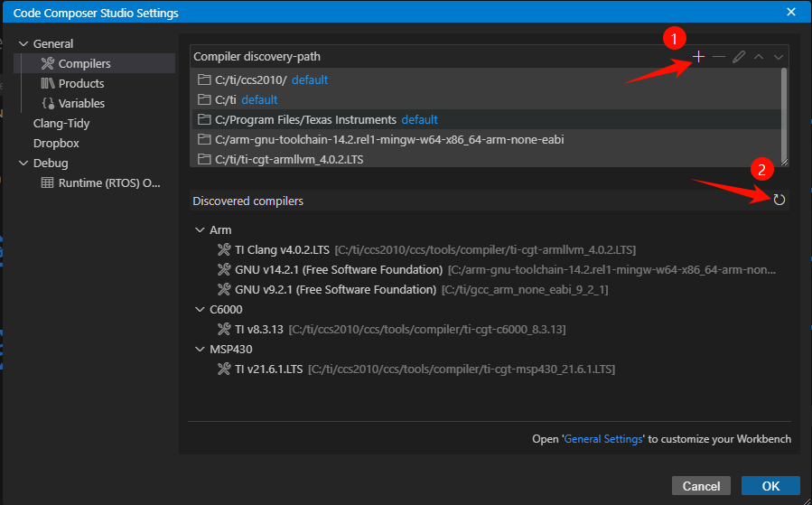Confirm settings with OK button
The height and width of the screenshot is (505, 812).
(x=770, y=486)
